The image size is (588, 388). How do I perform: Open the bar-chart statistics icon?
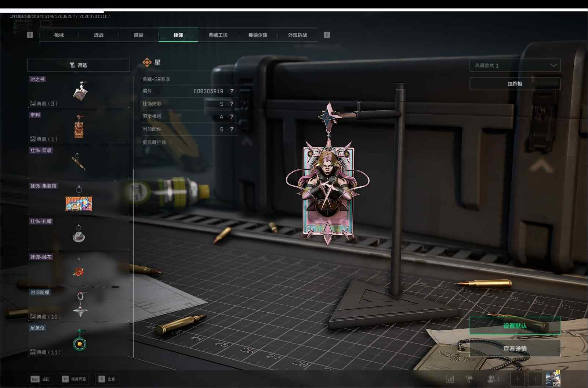tap(450, 379)
